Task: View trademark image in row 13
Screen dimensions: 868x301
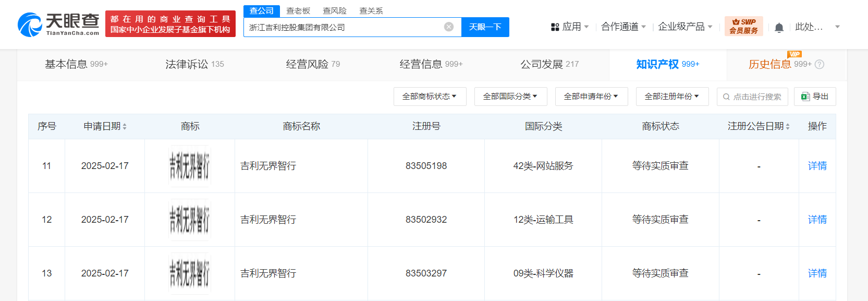Action: (190, 274)
